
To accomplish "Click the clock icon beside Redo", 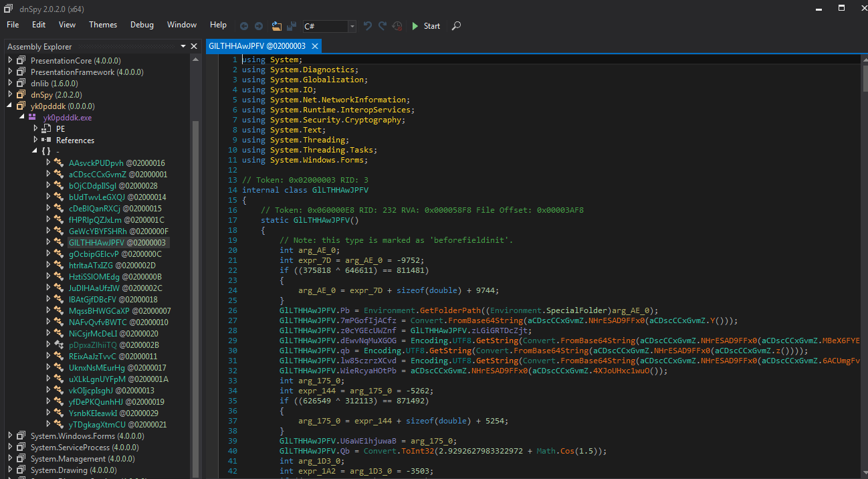I will (x=397, y=26).
